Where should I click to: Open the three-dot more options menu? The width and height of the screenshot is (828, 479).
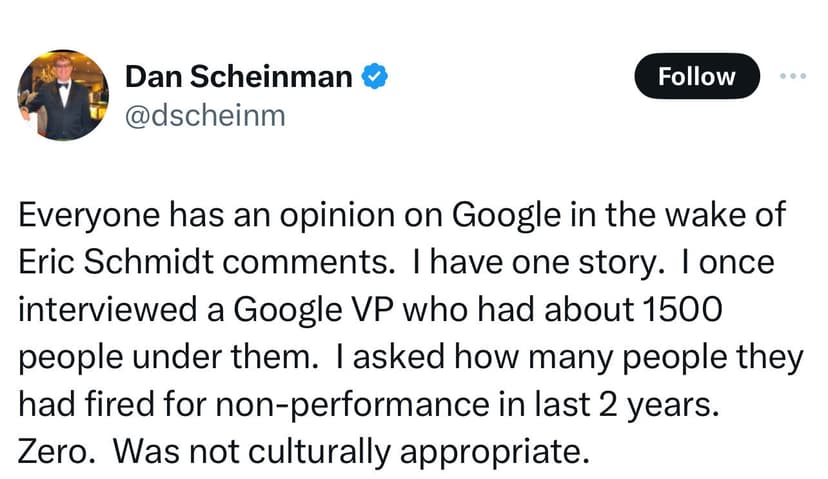(x=793, y=76)
